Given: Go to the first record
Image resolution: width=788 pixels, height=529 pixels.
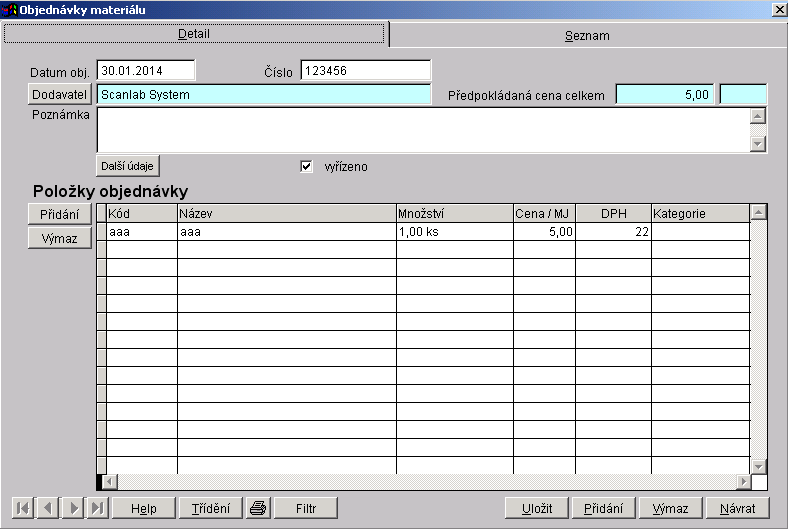Looking at the screenshot, I should click(22, 508).
